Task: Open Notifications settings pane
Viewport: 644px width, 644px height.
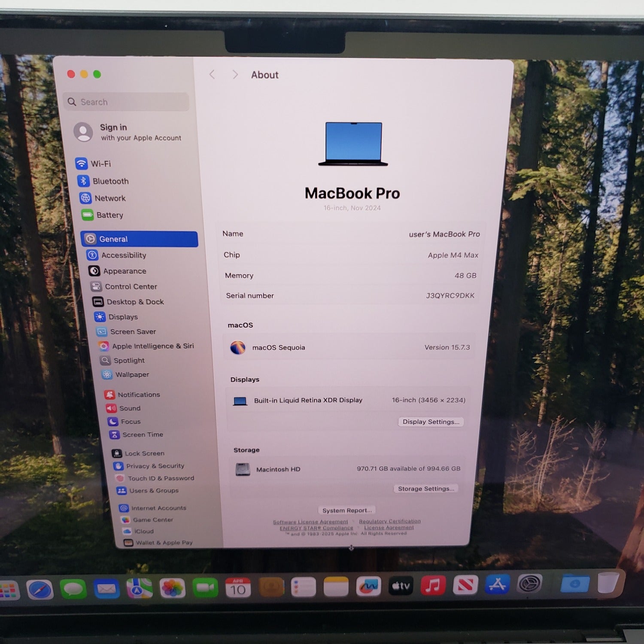Action: click(138, 395)
